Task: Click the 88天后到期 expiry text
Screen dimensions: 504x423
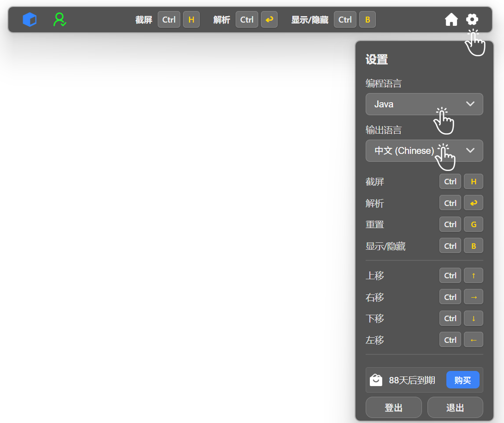Action: tap(412, 381)
